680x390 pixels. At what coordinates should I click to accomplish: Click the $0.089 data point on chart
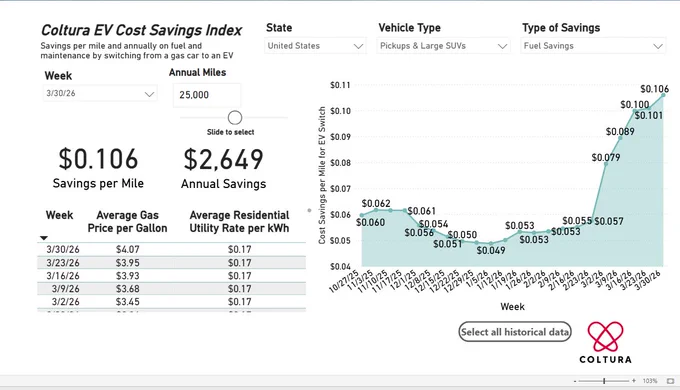click(620, 138)
